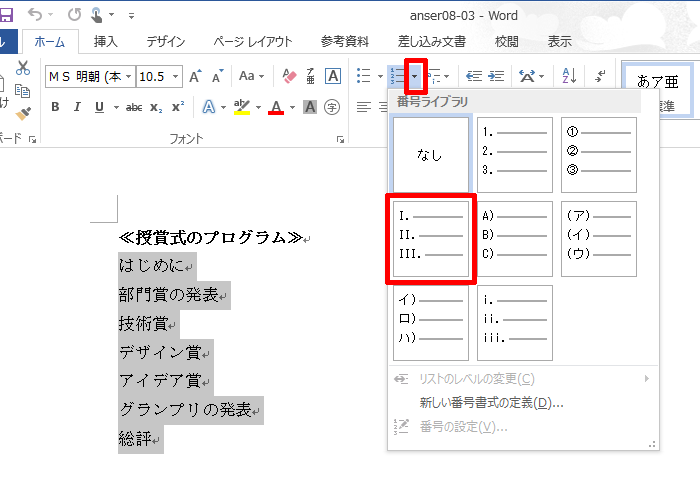700x480 pixels.
Task: Cut selection with the scissors icon
Action: [x=23, y=68]
